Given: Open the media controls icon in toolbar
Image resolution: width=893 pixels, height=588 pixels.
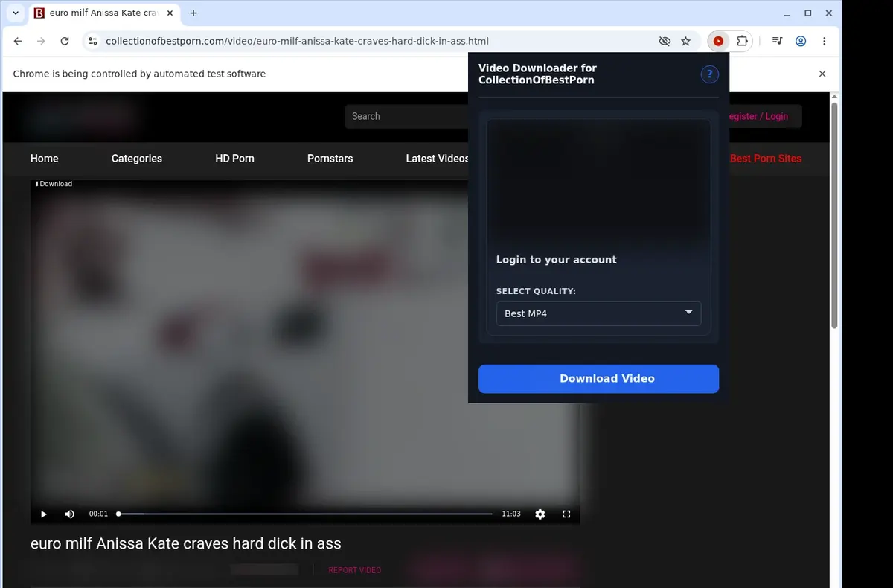Looking at the screenshot, I should [777, 42].
